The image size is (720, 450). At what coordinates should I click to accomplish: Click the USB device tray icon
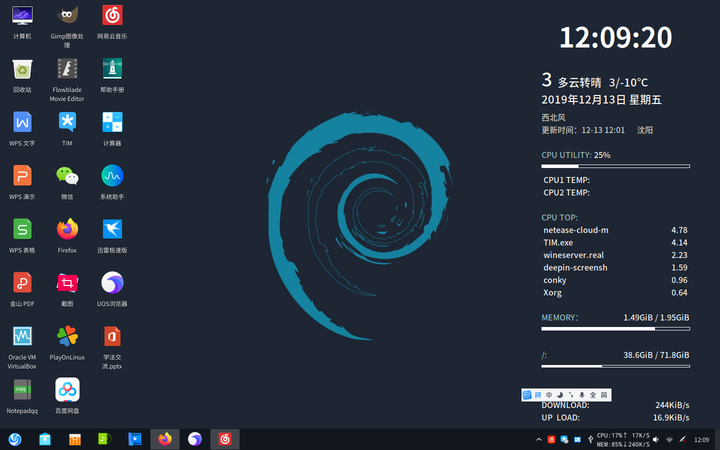(x=590, y=440)
